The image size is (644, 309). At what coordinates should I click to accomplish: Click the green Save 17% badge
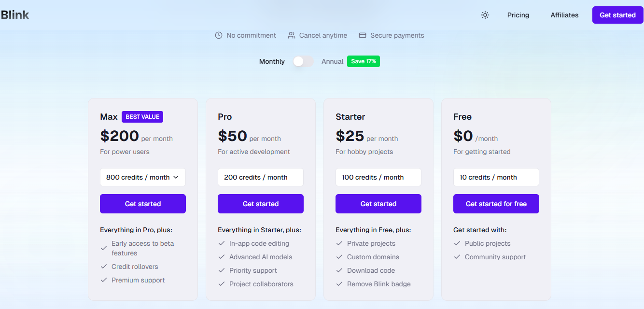363,61
